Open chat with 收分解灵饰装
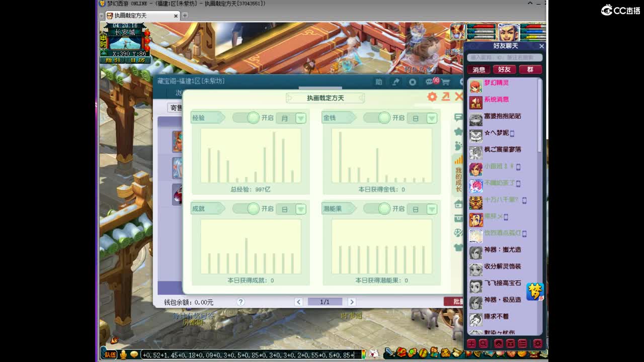Viewport: 644px width, 362px height. [x=503, y=269]
